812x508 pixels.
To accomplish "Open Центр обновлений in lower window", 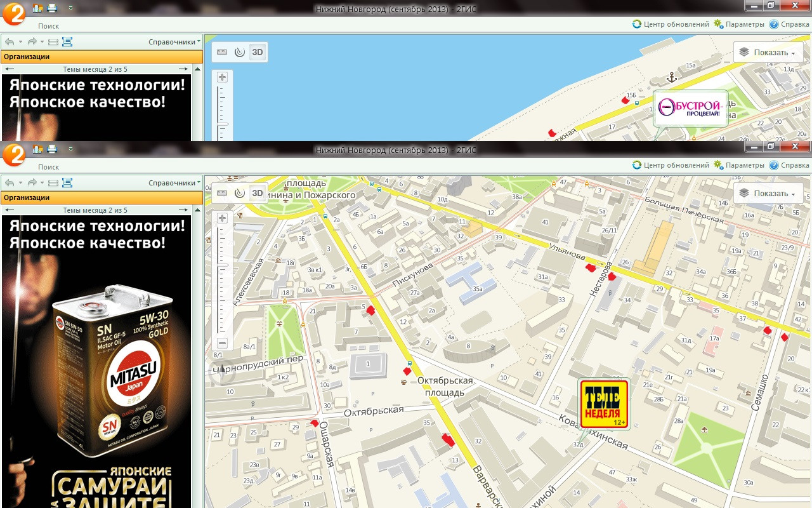I will click(671, 165).
